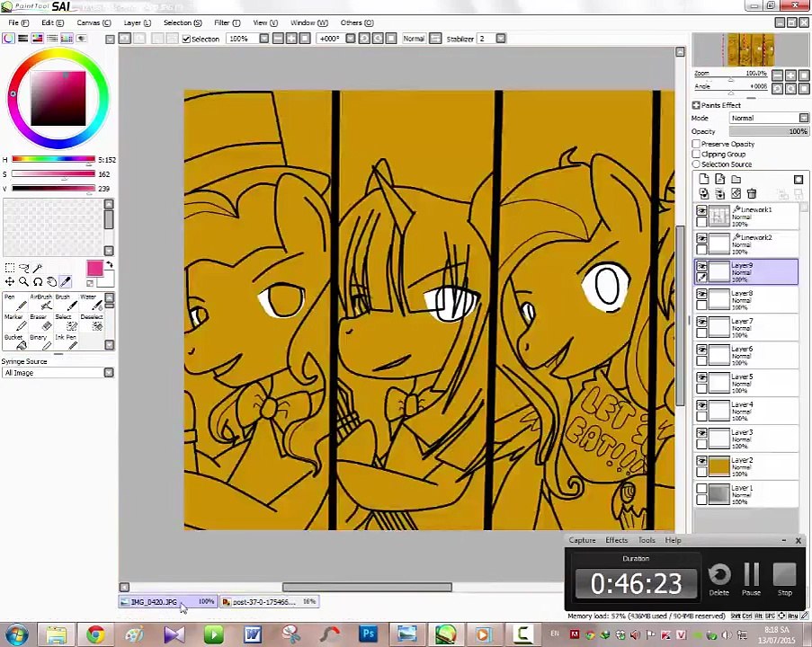Select the rectangular selection tool
This screenshot has height=647, width=812.
click(10, 268)
